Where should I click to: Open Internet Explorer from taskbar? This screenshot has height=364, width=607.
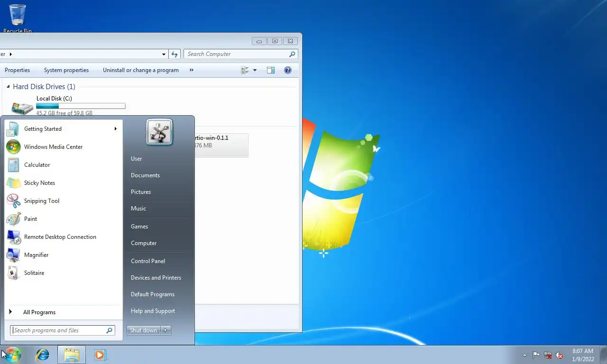tap(43, 355)
